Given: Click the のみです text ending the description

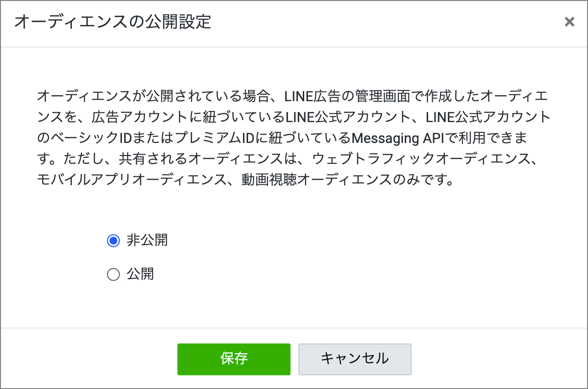Looking at the screenshot, I should [x=421, y=179].
